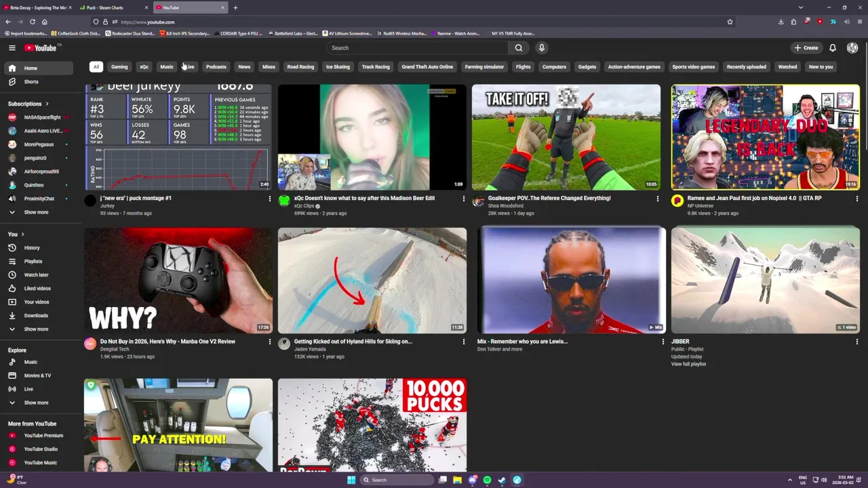Image resolution: width=868 pixels, height=488 pixels.
Task: Switch to the Puck - Steam Charts tab
Action: coord(112,7)
